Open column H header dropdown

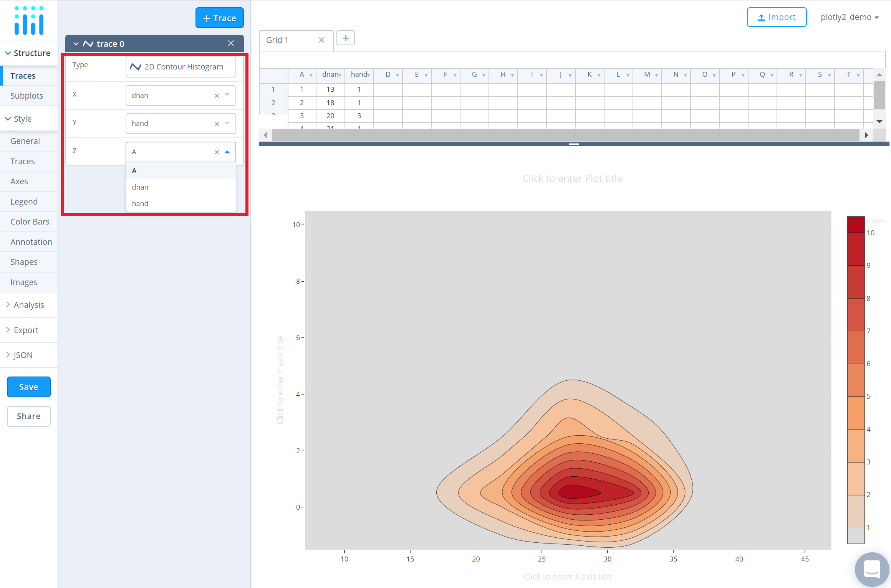pyautogui.click(x=512, y=75)
